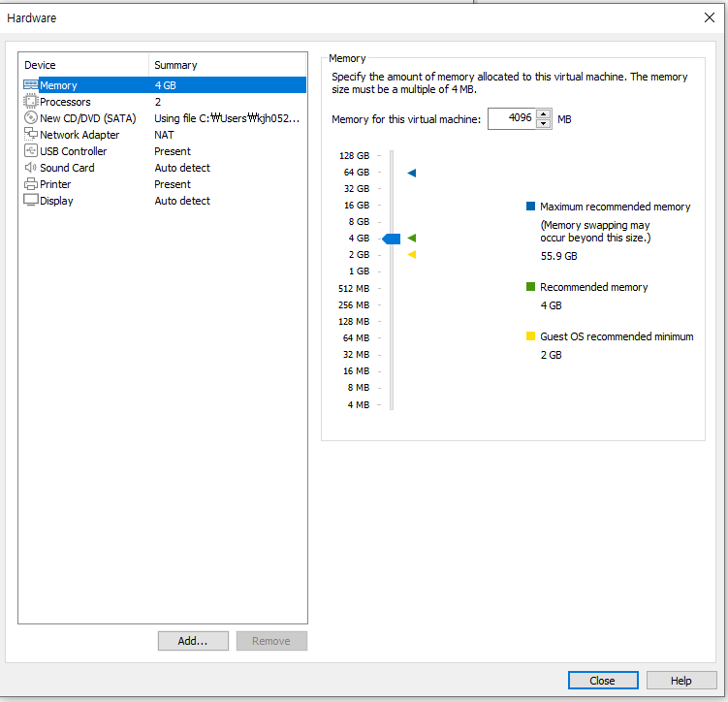Viewport: 728px width, 702px height.
Task: Click the green recommended memory marker
Action: tap(412, 239)
